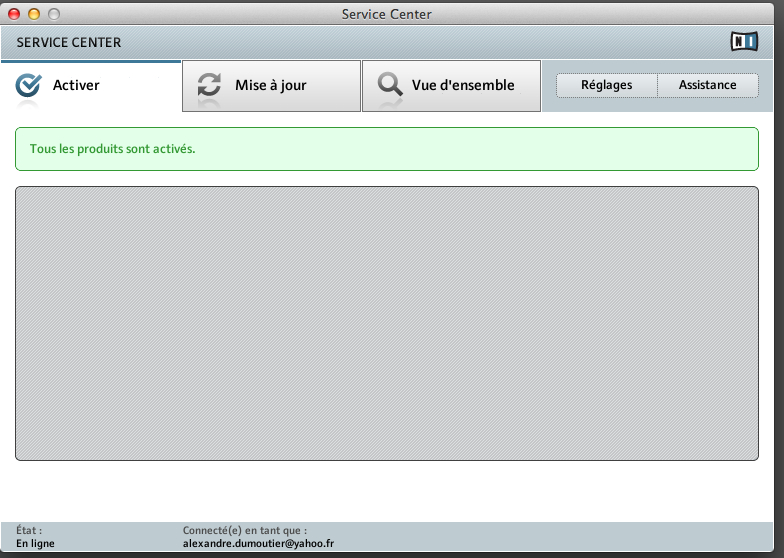Open the Vue d'ensemble tab label
The image size is (784, 558).
[x=463, y=85]
